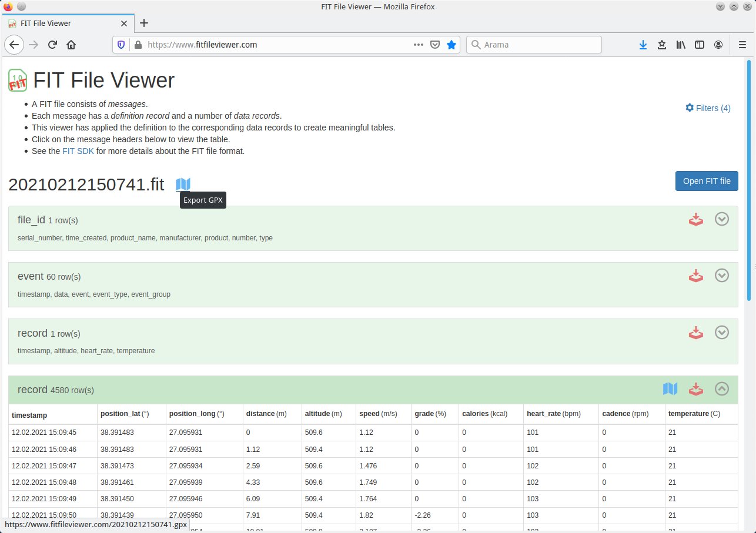Download the event table data

(696, 276)
